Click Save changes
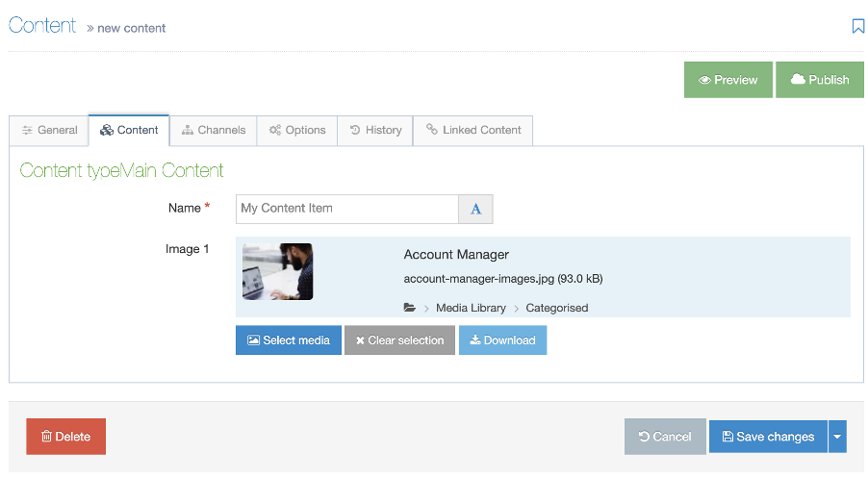868x477 pixels. pyautogui.click(x=768, y=437)
